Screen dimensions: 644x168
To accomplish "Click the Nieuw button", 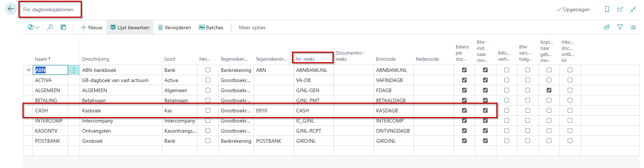I will tap(92, 27).
